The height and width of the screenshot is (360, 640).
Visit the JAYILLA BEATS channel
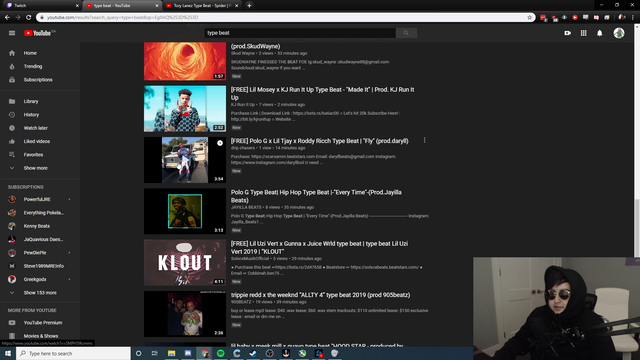246,207
